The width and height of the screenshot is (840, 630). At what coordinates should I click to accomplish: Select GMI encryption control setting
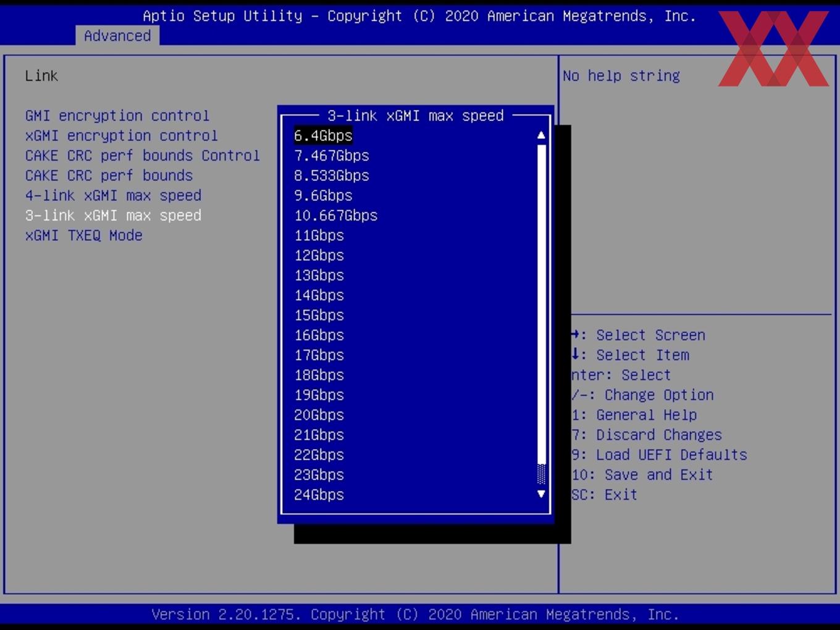point(117,115)
